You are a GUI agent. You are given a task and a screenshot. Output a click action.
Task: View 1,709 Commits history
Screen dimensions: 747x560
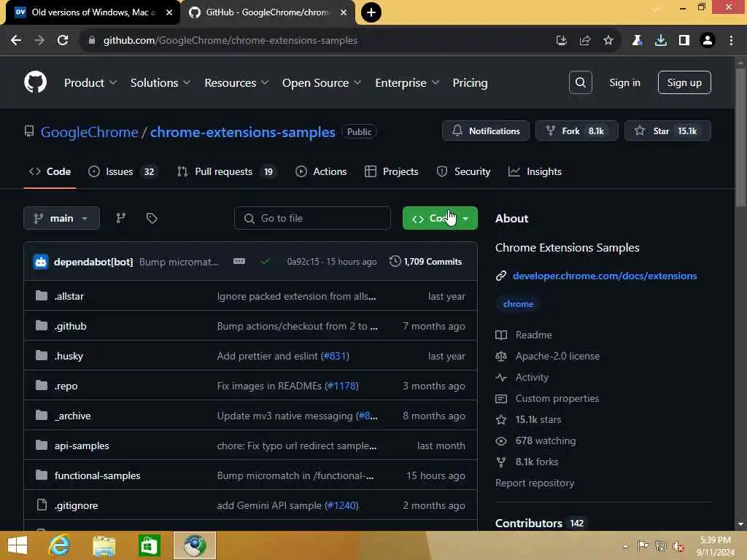[x=425, y=262]
